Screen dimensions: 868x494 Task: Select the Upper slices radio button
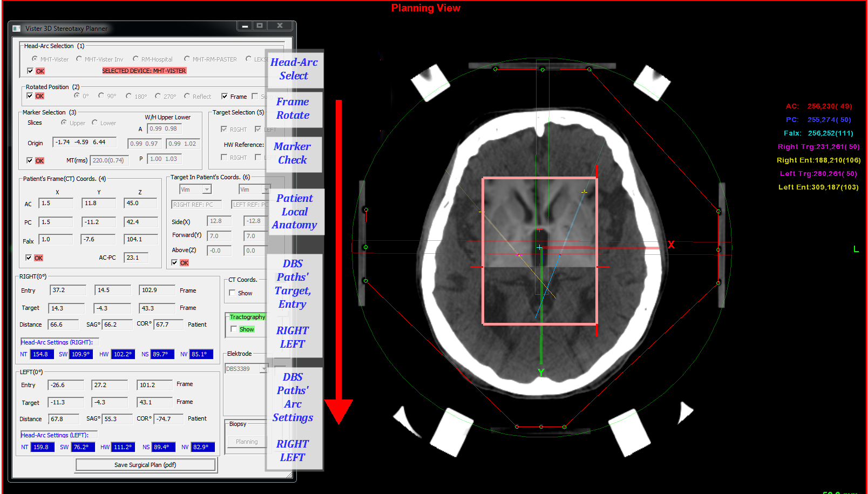[64, 123]
